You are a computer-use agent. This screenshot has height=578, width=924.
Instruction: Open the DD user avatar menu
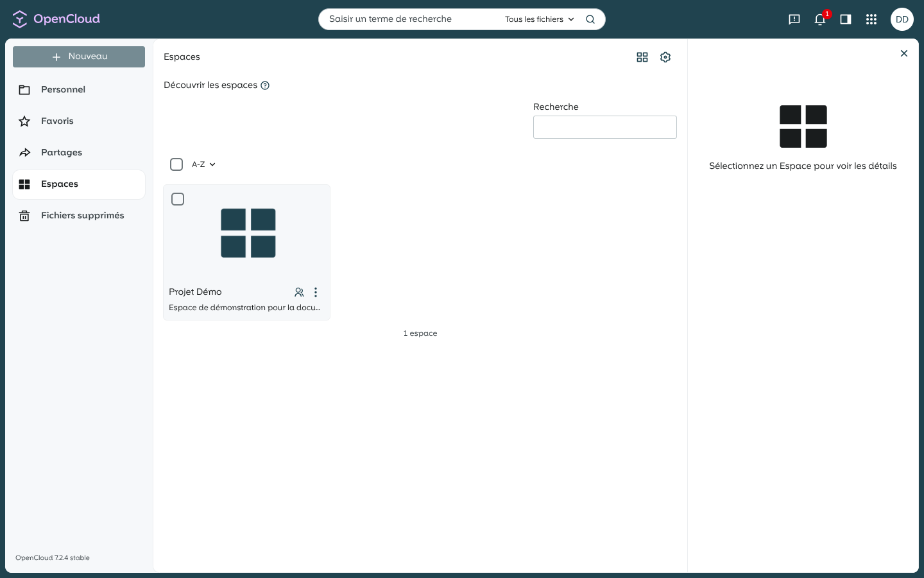(902, 19)
